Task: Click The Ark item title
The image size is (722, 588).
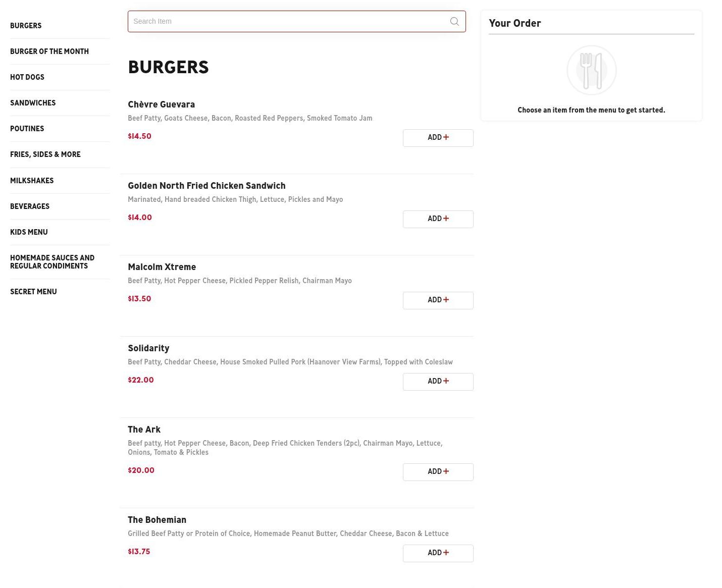Action: [144, 430]
